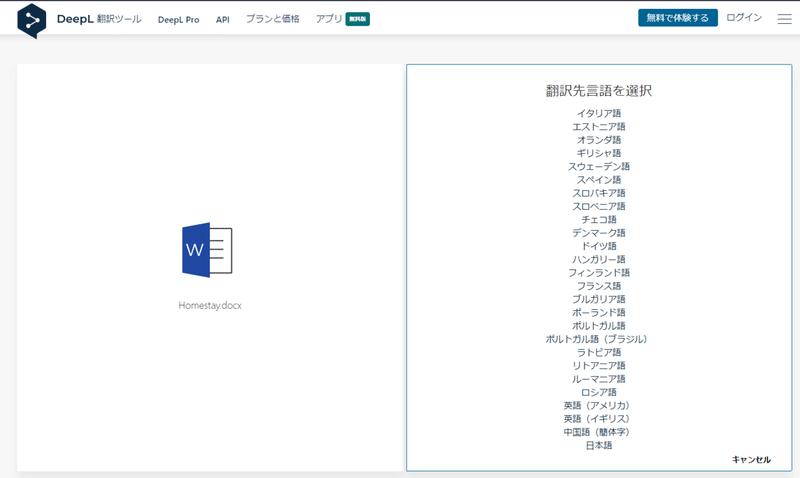Select ラトビア語 as target language
The width and height of the screenshot is (800, 478).
click(599, 352)
